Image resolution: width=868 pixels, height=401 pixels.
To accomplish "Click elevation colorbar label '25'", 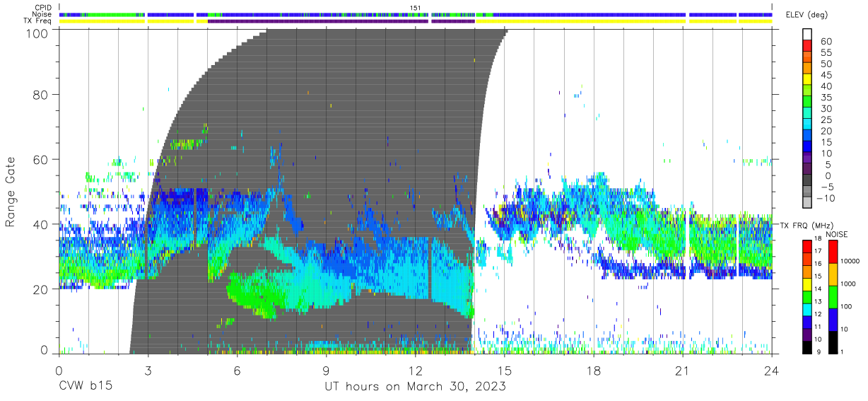I will coord(826,120).
